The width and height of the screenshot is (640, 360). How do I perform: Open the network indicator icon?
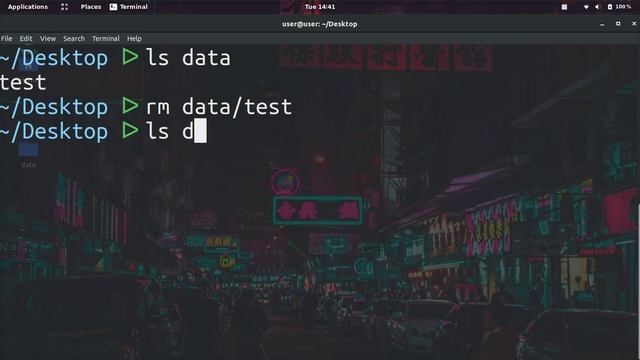coord(586,7)
